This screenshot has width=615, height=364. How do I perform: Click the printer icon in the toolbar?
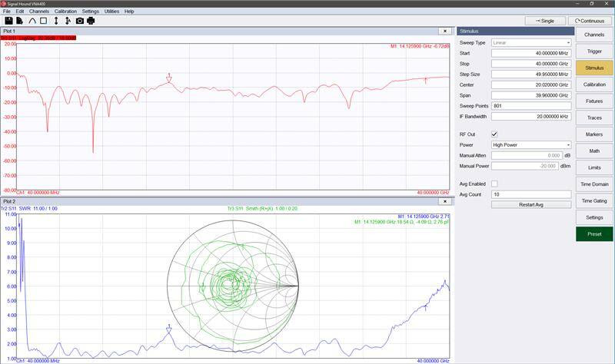[x=91, y=21]
